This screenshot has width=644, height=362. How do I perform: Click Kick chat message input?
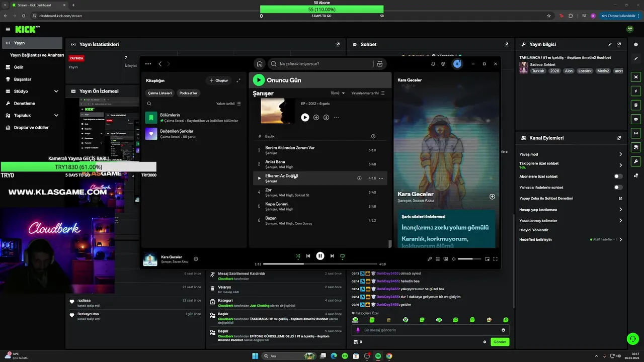click(x=431, y=330)
